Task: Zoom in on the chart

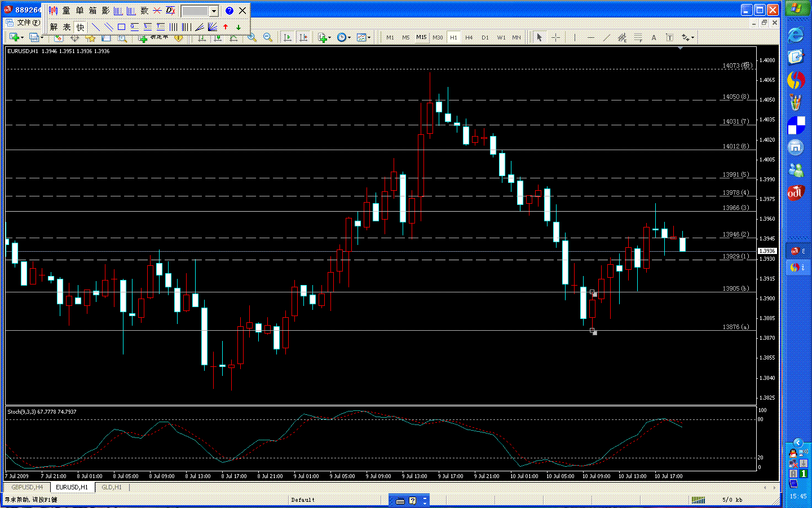Action: pyautogui.click(x=252, y=37)
